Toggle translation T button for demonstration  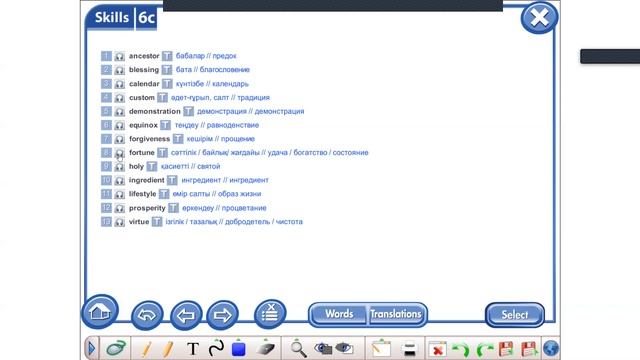pos(188,111)
